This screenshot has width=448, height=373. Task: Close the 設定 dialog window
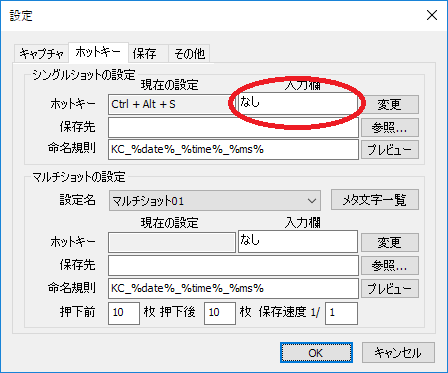tap(432, 15)
